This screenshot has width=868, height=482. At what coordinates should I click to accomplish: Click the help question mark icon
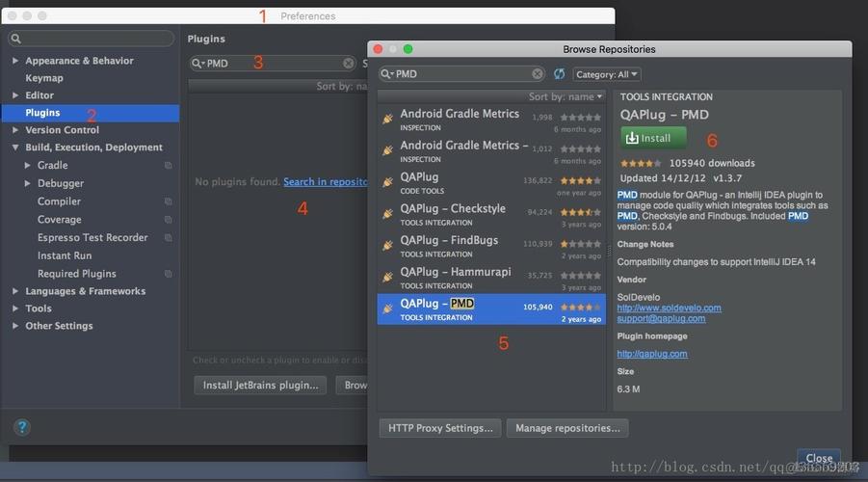[x=21, y=427]
